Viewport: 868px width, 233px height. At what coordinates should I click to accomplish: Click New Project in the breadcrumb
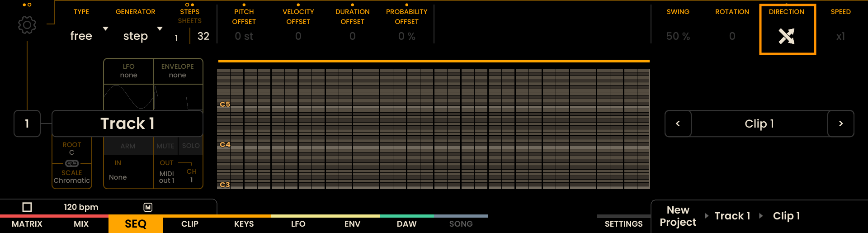pyautogui.click(x=678, y=216)
